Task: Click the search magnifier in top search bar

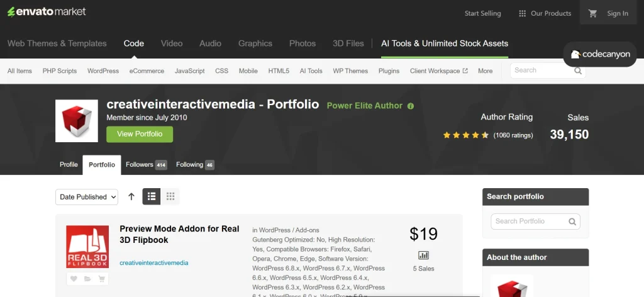Action: tap(578, 70)
